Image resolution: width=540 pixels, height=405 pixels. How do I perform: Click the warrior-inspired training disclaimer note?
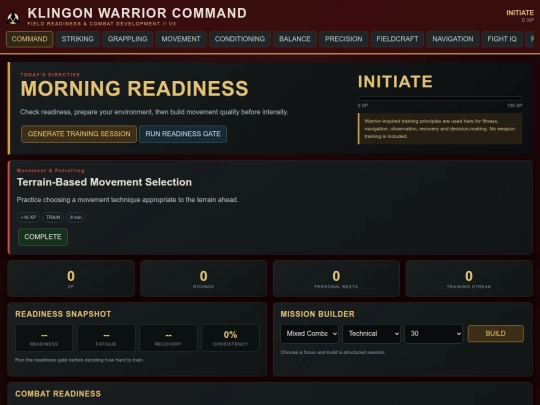pos(440,129)
